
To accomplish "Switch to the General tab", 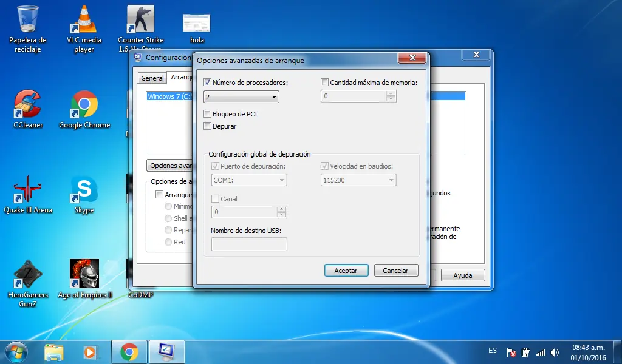I will (x=152, y=78).
